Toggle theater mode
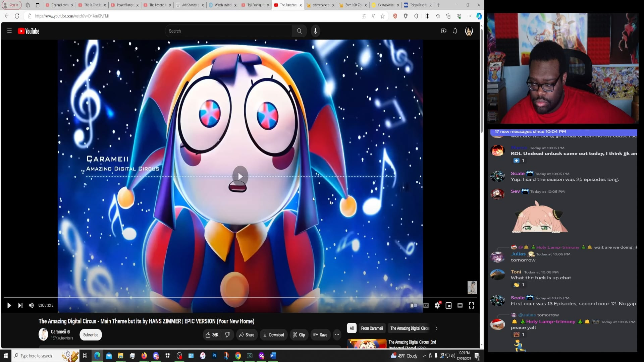 coord(460,305)
